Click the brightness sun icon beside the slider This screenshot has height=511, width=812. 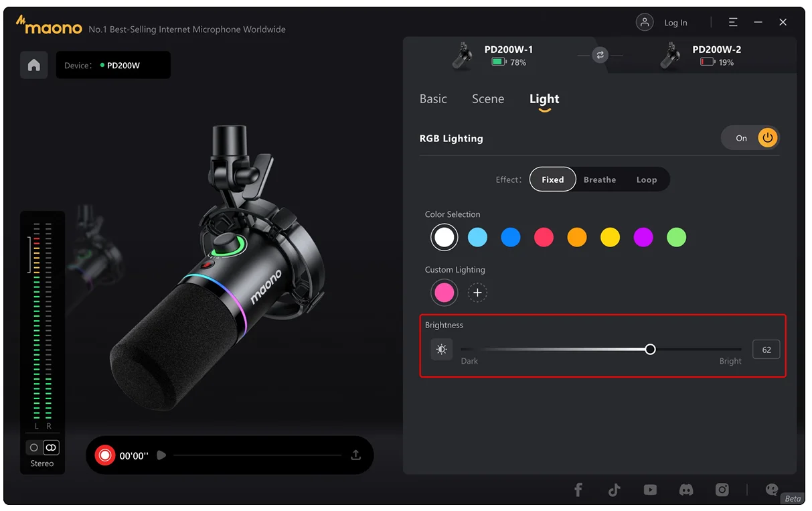click(x=441, y=349)
